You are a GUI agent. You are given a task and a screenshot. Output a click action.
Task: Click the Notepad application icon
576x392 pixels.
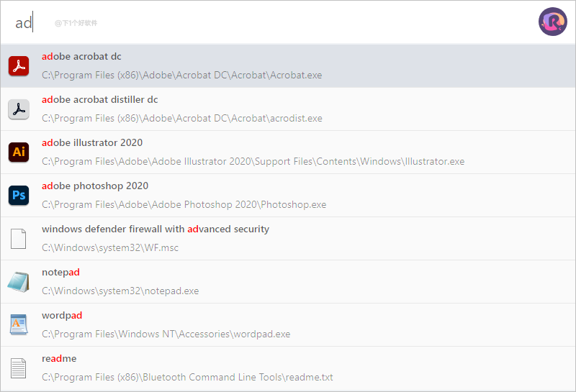[x=19, y=282]
